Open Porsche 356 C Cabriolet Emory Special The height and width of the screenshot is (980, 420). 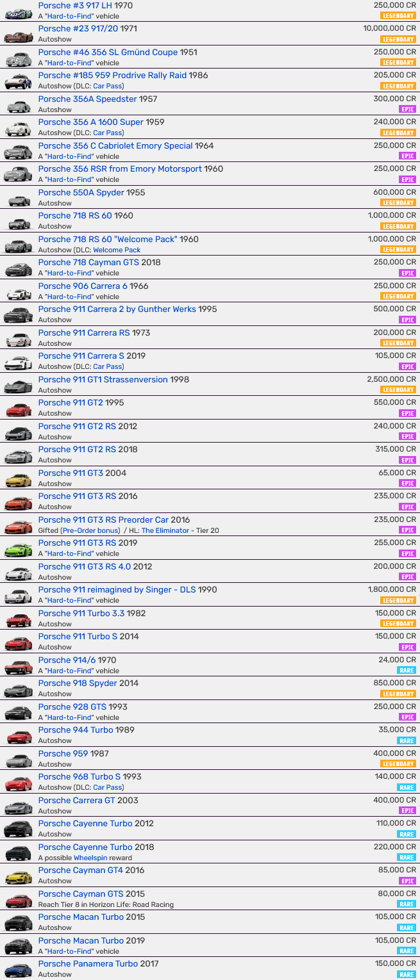(115, 145)
